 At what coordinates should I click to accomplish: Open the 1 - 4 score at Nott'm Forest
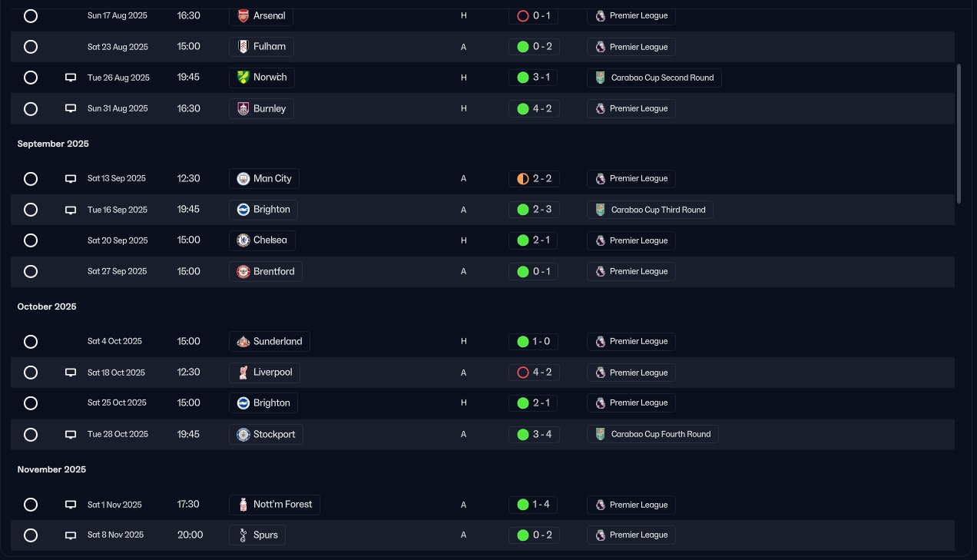coord(534,505)
